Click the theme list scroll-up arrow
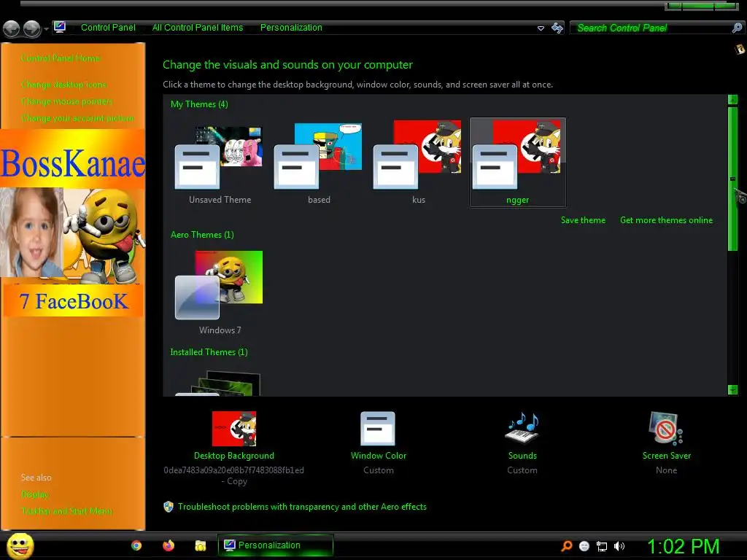Image resolution: width=747 pixels, height=560 pixels. [x=732, y=99]
